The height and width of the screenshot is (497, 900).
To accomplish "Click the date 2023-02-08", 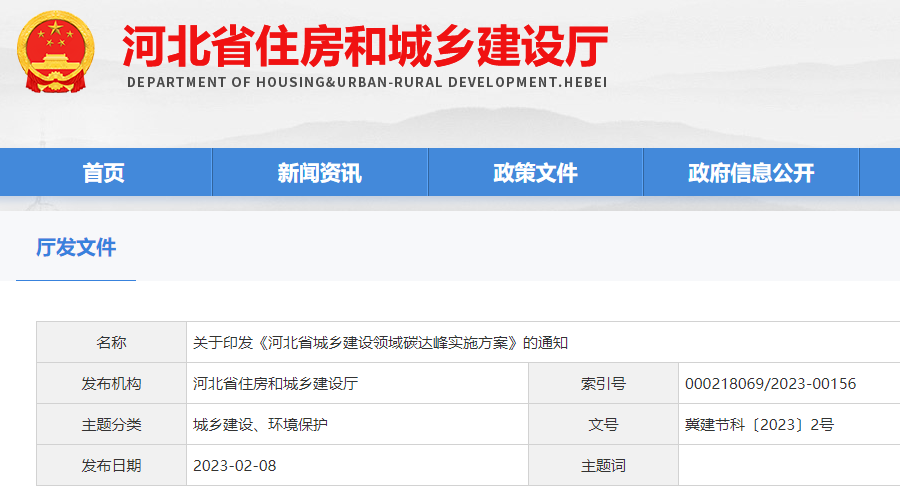I will (235, 465).
